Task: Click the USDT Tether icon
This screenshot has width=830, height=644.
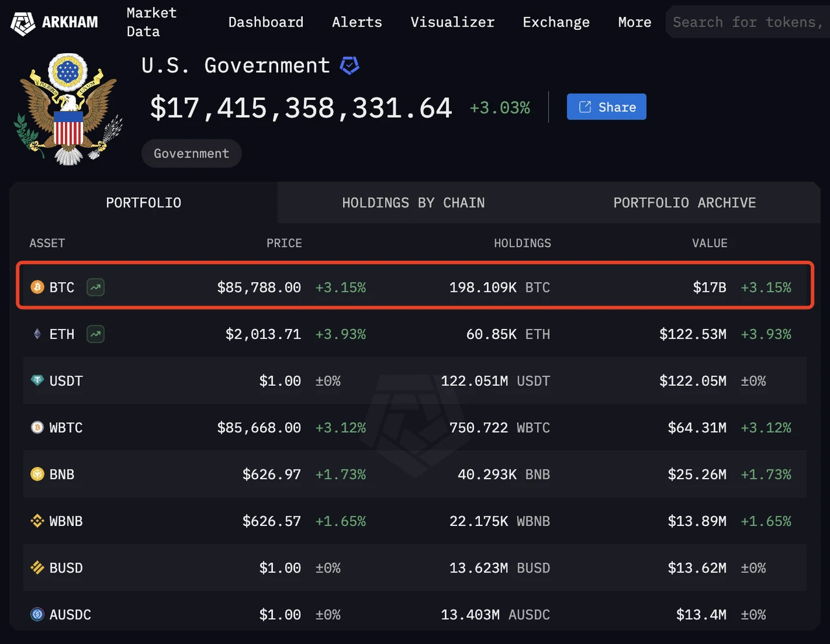Action: point(38,381)
